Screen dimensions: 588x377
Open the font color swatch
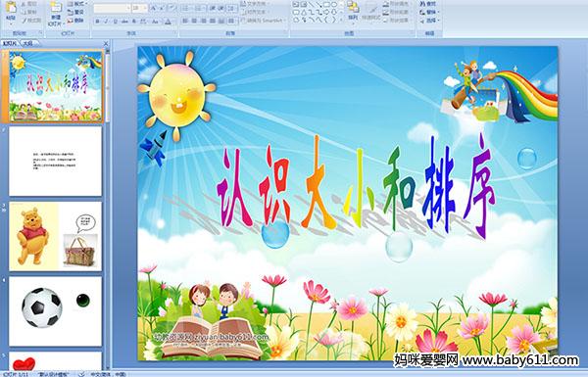click(168, 22)
